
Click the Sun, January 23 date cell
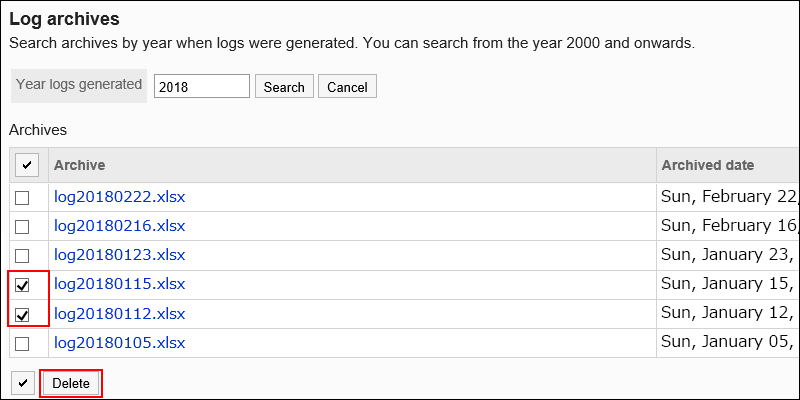[728, 255]
